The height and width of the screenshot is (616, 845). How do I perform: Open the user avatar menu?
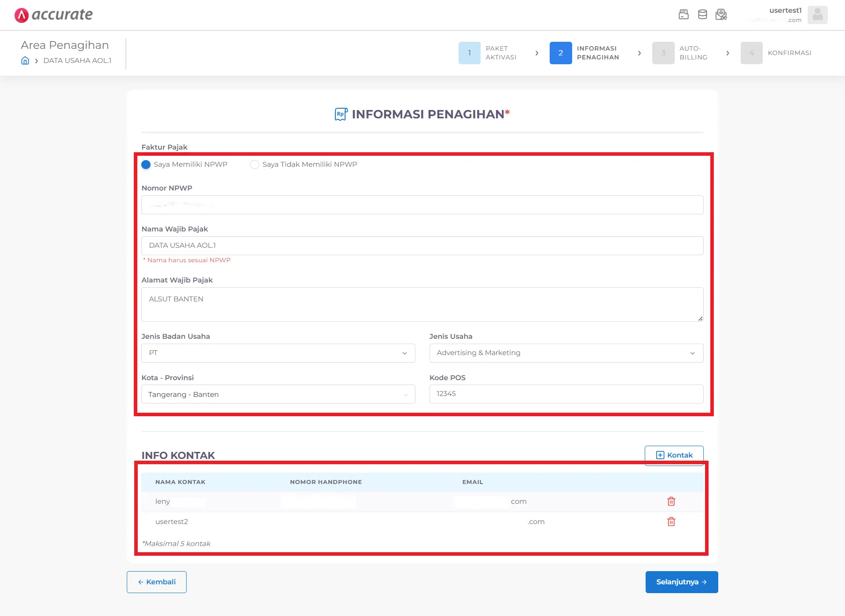coord(817,15)
